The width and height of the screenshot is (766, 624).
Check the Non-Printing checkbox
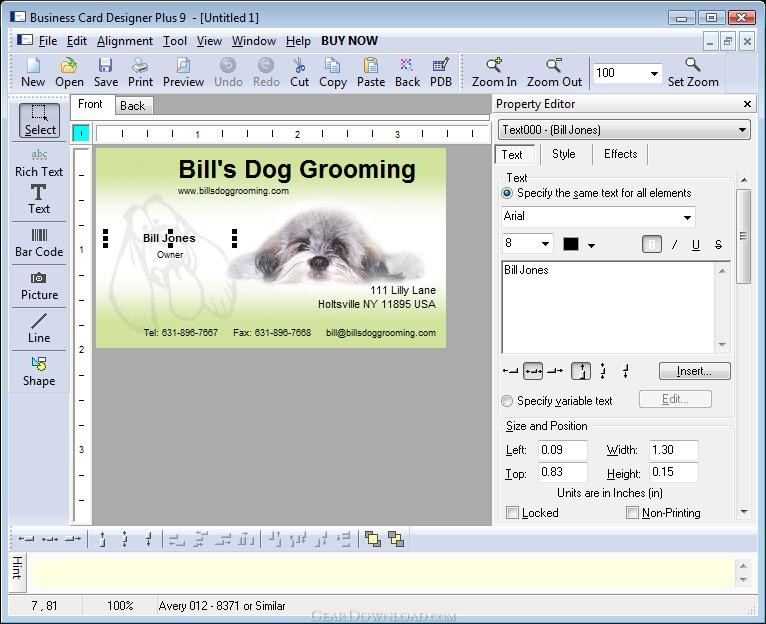(632, 513)
